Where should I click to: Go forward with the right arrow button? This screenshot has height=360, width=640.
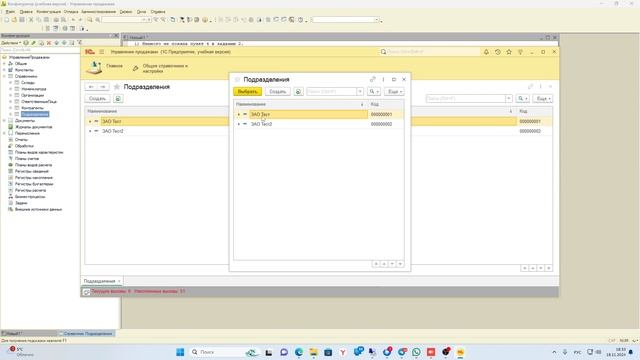pos(103,87)
